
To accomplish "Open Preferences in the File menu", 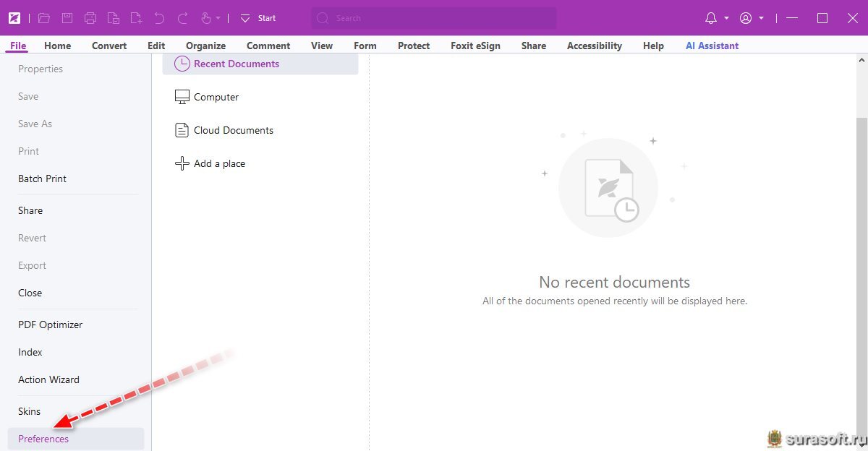I will point(43,439).
